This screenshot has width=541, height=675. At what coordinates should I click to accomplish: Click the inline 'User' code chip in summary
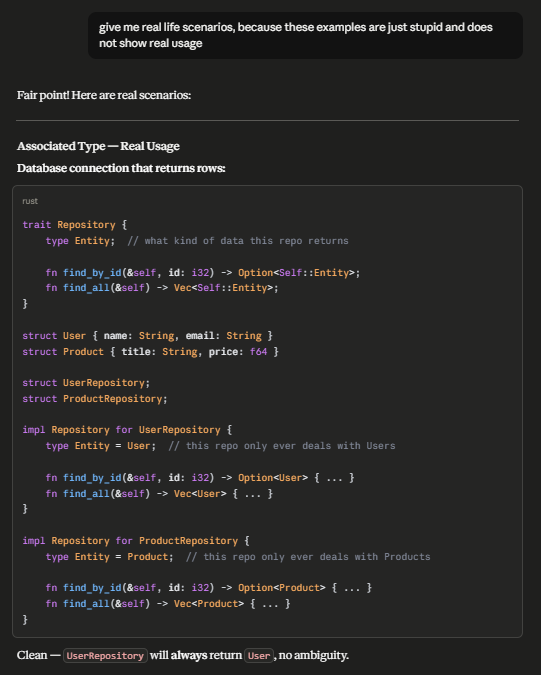pos(259,656)
